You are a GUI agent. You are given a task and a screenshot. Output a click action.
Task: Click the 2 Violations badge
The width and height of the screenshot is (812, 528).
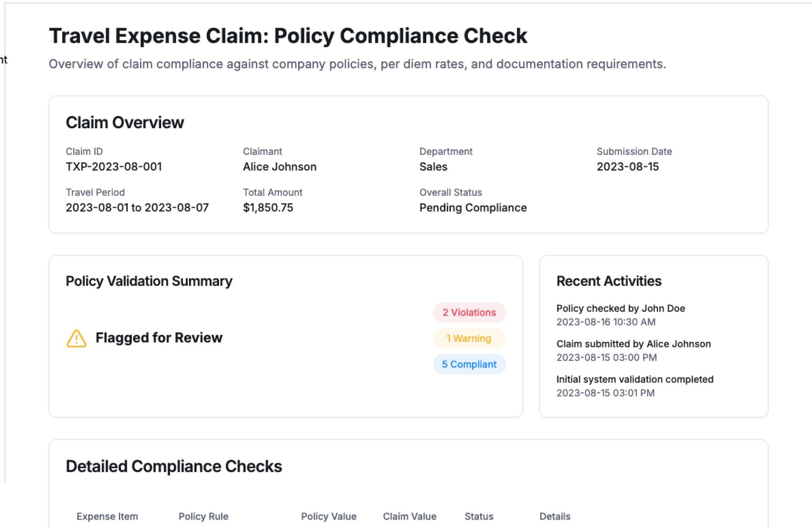(x=469, y=313)
